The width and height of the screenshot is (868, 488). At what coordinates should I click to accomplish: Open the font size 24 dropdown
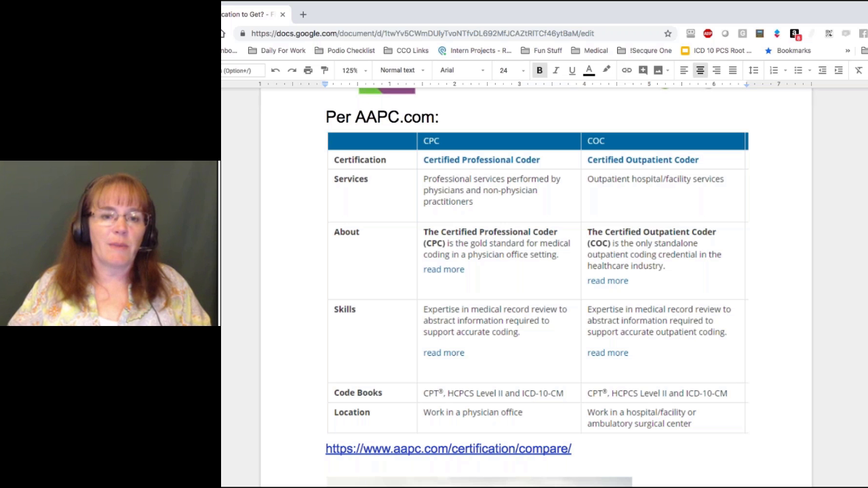pos(512,70)
